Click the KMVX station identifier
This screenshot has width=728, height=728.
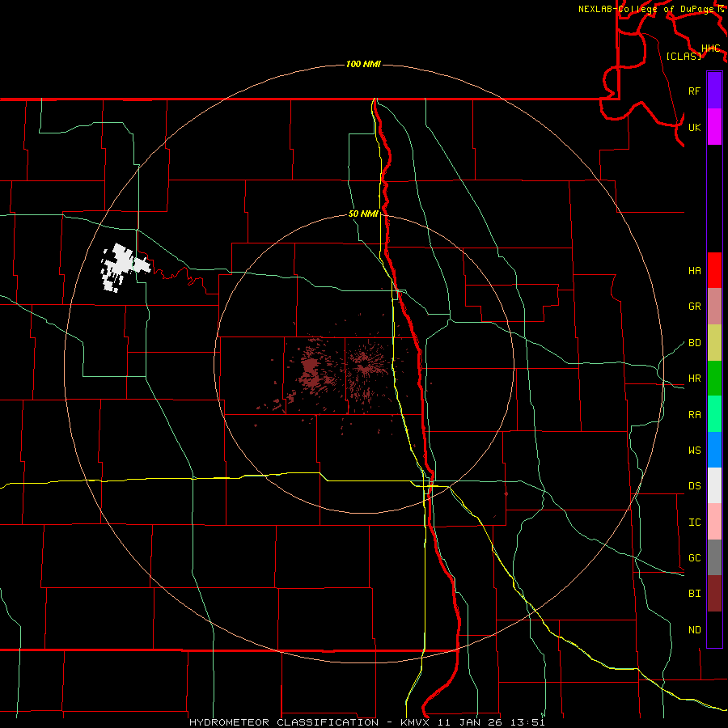(417, 722)
